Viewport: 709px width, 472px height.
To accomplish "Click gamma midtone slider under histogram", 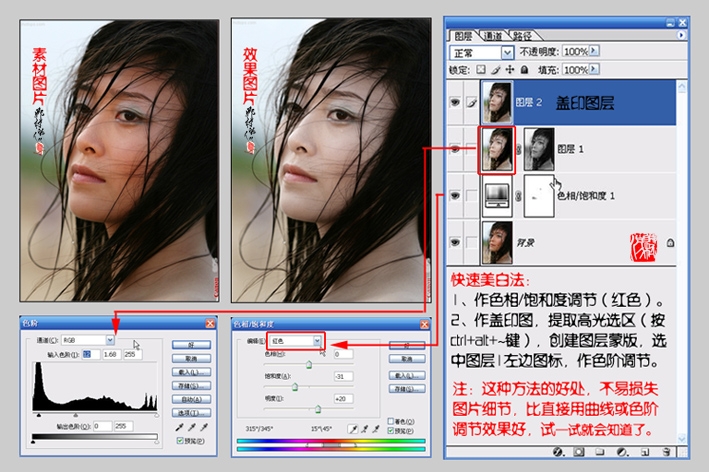I will 76,415.
